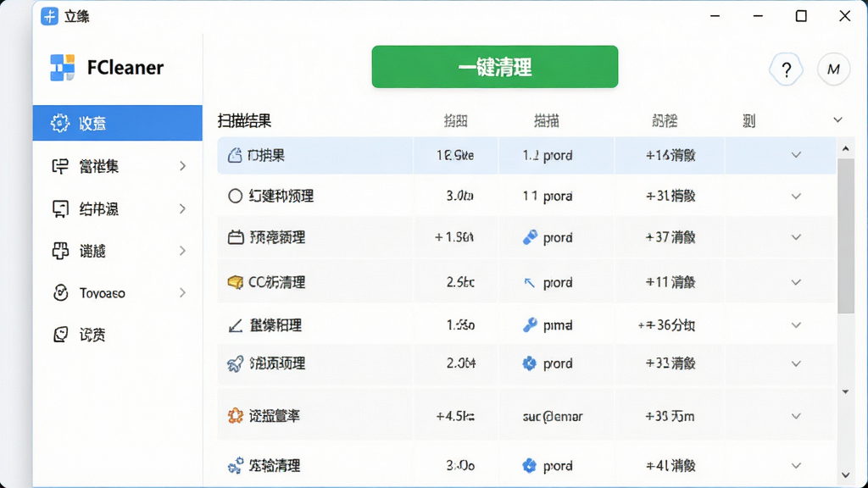Expand the CC row chevron
Screen dimensions: 868x488
click(796, 282)
